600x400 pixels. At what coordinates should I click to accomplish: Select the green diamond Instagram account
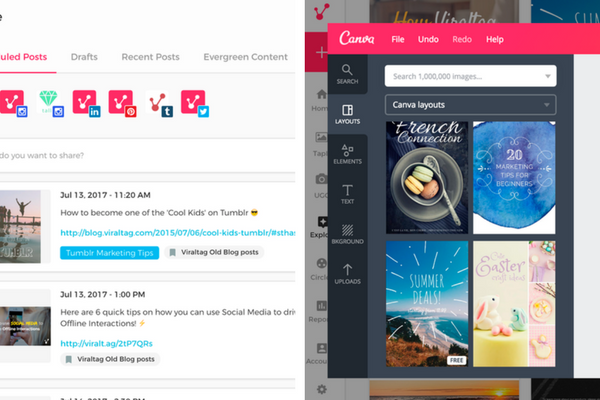[51, 103]
